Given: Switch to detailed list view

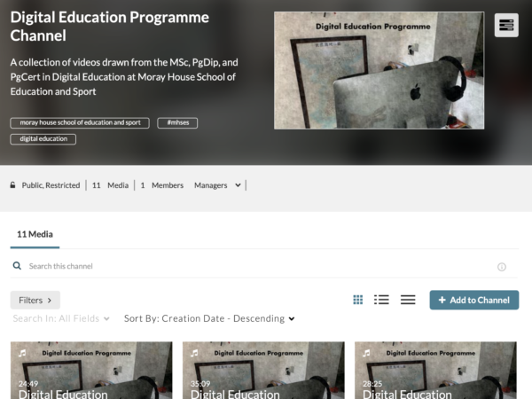Looking at the screenshot, I should [x=381, y=300].
